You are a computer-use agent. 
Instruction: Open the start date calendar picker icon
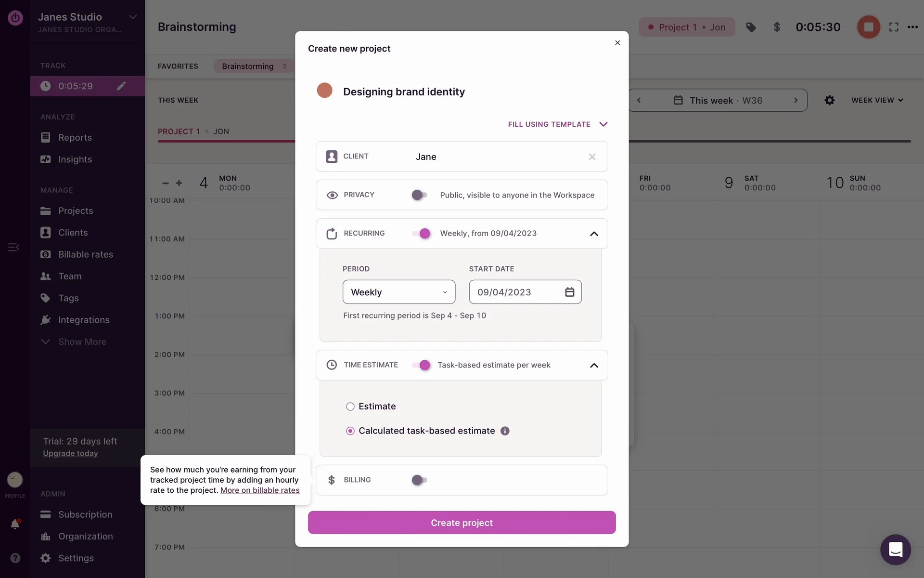(569, 292)
